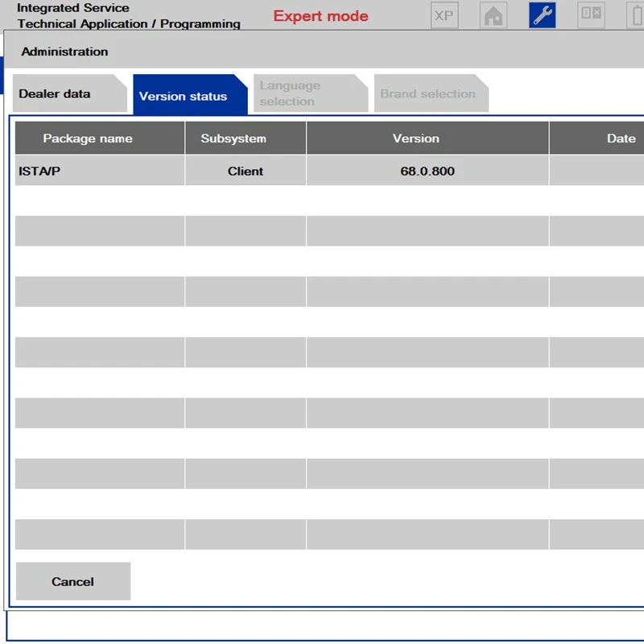Screen dimensions: 644x644
Task: Go to the Home screen icon
Action: (493, 15)
